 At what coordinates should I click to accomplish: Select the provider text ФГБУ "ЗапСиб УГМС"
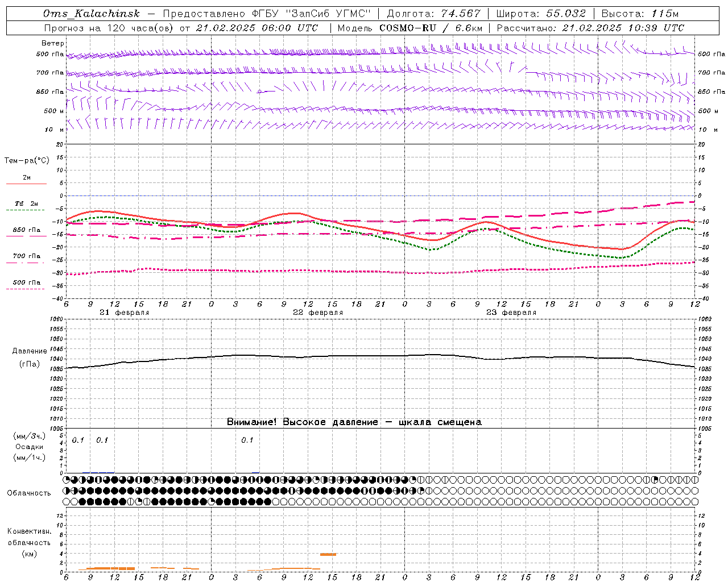pos(311,14)
